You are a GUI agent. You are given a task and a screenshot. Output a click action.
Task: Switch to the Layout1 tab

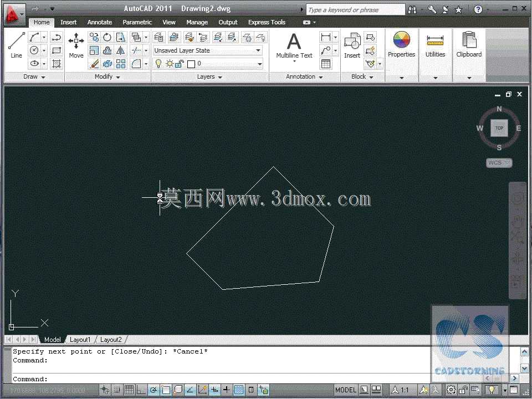tap(80, 339)
